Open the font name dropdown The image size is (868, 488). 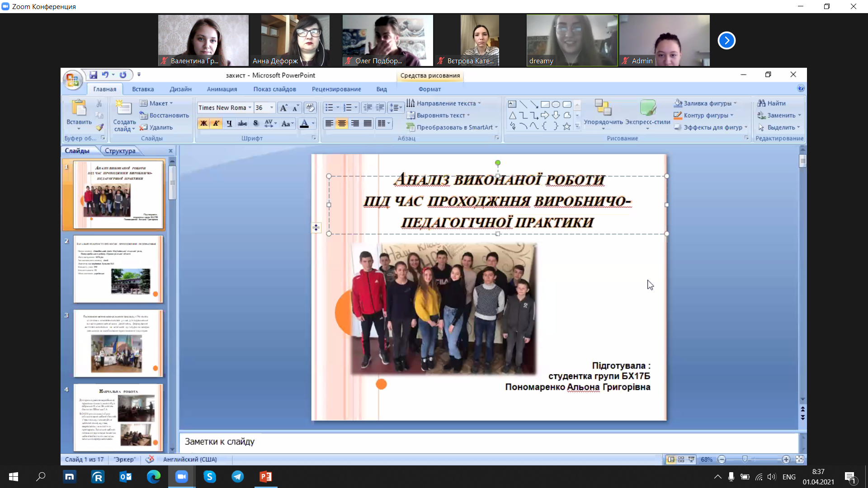point(250,108)
